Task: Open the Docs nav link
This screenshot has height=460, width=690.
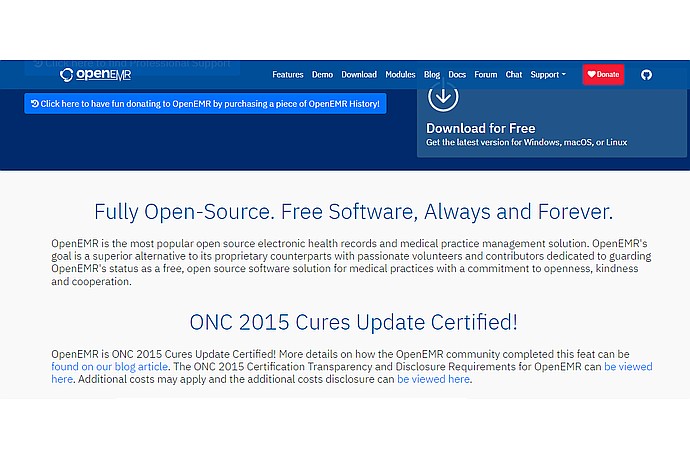Action: point(457,75)
